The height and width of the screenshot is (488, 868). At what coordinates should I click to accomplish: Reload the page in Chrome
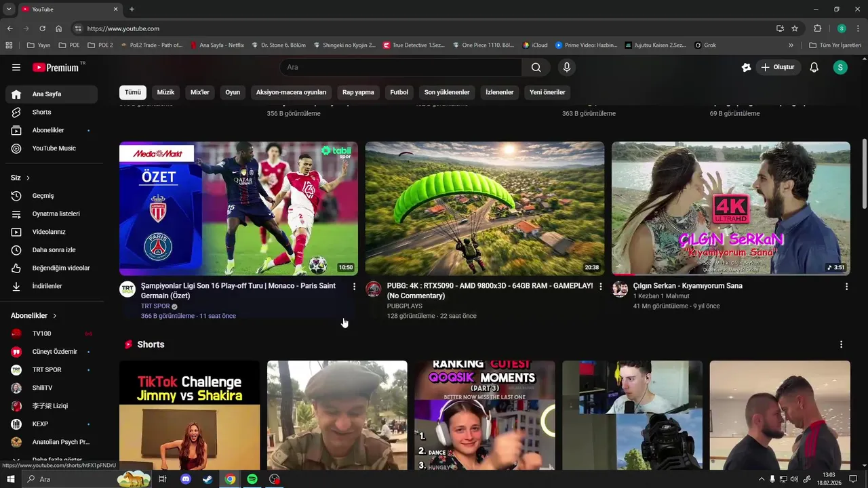point(42,28)
